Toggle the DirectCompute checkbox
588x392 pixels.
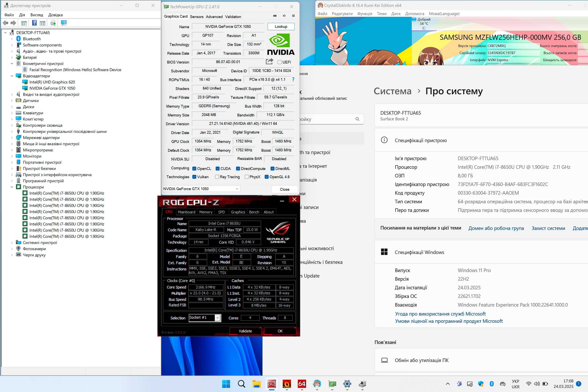click(238, 169)
